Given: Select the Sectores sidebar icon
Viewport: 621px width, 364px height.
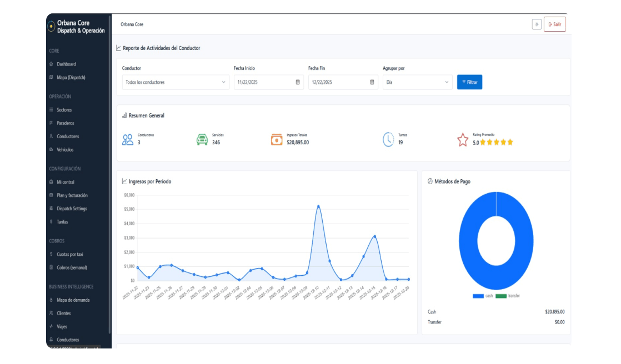Looking at the screenshot, I should (x=52, y=110).
